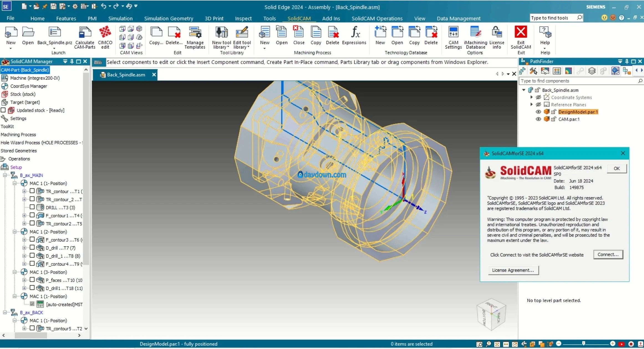
Task: Click the Connect... button
Action: point(608,254)
